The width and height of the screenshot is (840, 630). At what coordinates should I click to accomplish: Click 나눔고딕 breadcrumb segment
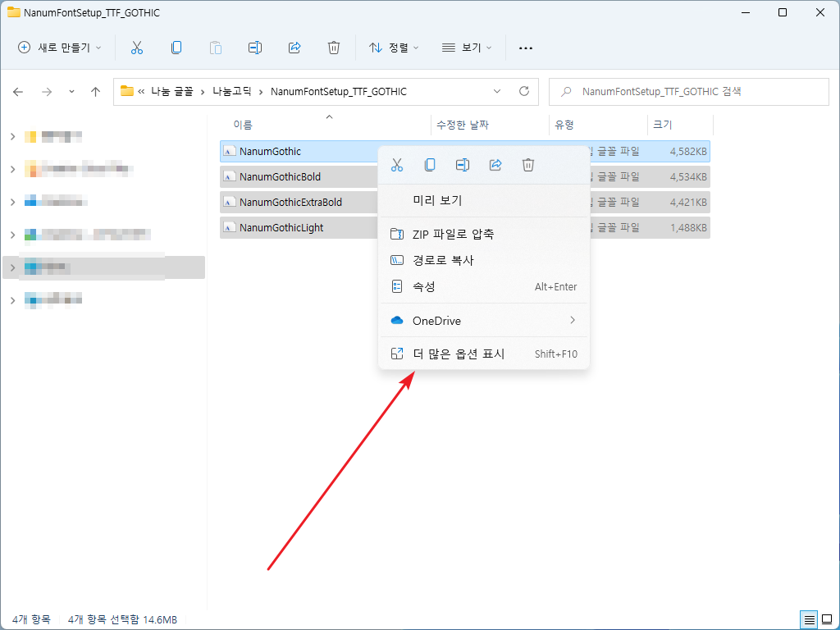point(232,92)
